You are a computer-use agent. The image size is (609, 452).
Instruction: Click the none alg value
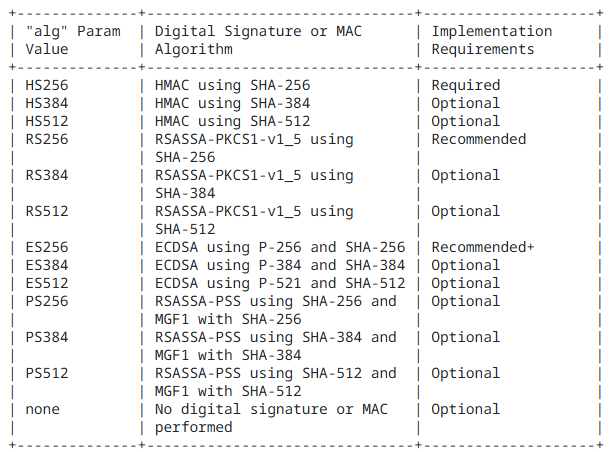click(x=42, y=409)
